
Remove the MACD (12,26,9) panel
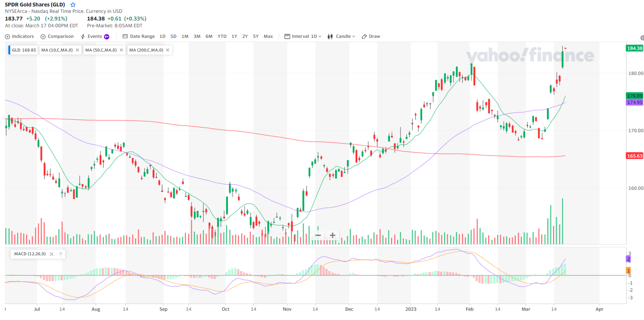tap(52, 254)
